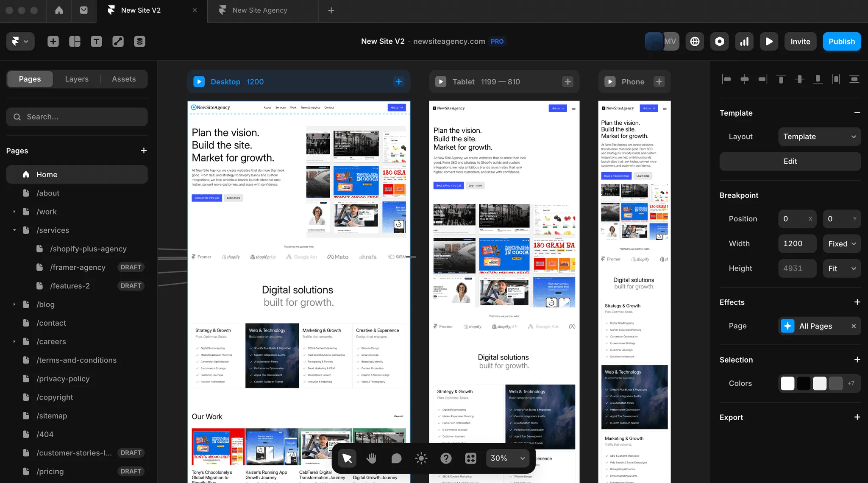The image size is (868, 483).
Task: Click the align horizontal center icon
Action: [745, 79]
